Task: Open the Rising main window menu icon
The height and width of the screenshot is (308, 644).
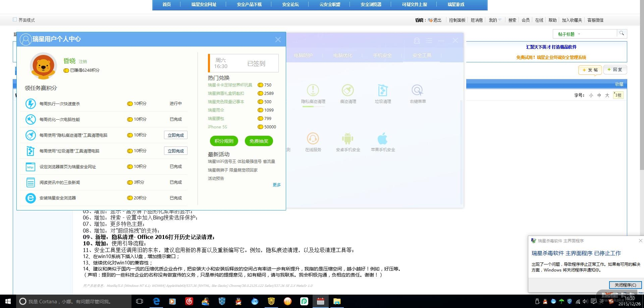Action: [429, 41]
